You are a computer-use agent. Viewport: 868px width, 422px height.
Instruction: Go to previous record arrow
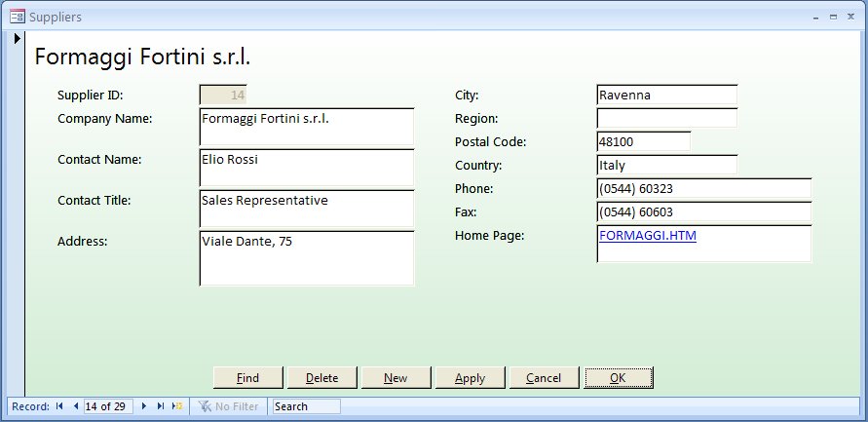(76, 406)
